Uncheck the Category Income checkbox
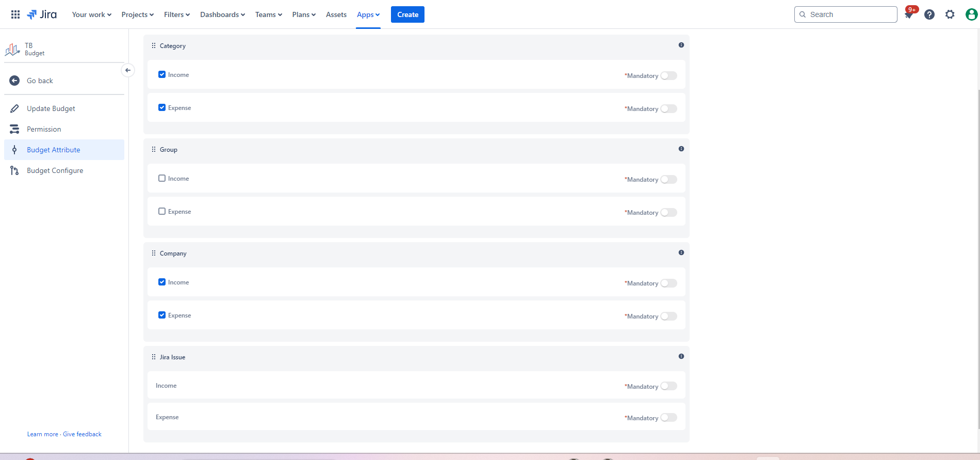 tap(162, 74)
